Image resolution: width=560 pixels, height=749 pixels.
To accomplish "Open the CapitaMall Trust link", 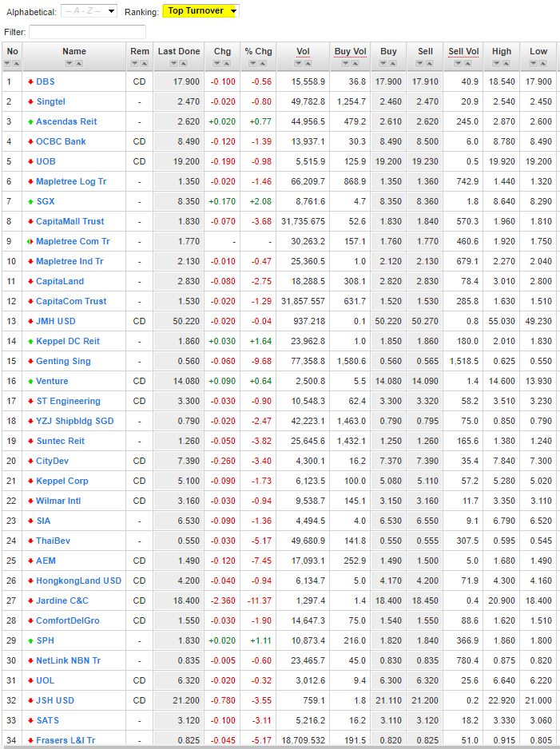I will (70, 222).
